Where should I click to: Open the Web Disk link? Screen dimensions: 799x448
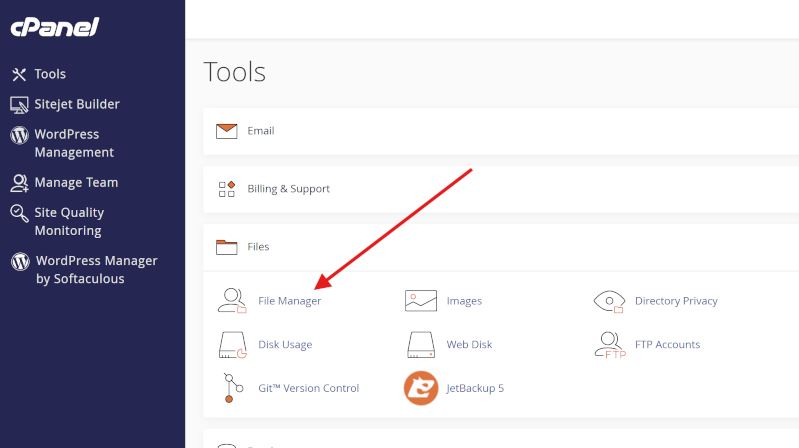click(469, 345)
